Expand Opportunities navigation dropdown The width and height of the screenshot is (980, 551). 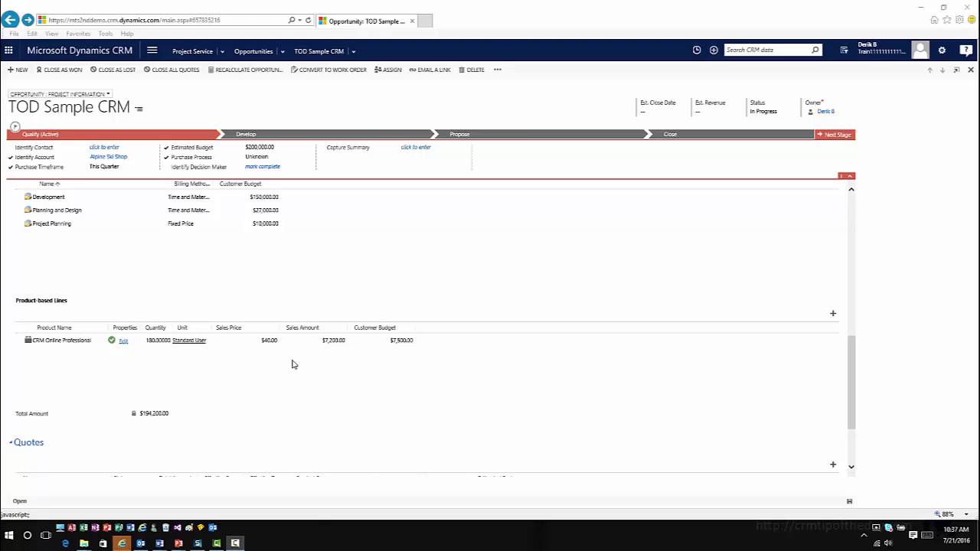click(283, 51)
